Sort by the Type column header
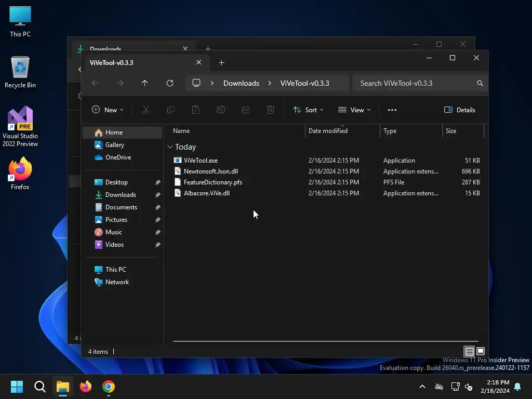 pos(411,130)
